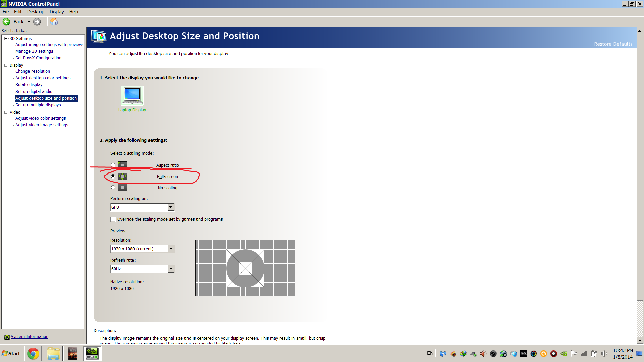
Task: Click the Home icon in toolbar
Action: tap(54, 22)
